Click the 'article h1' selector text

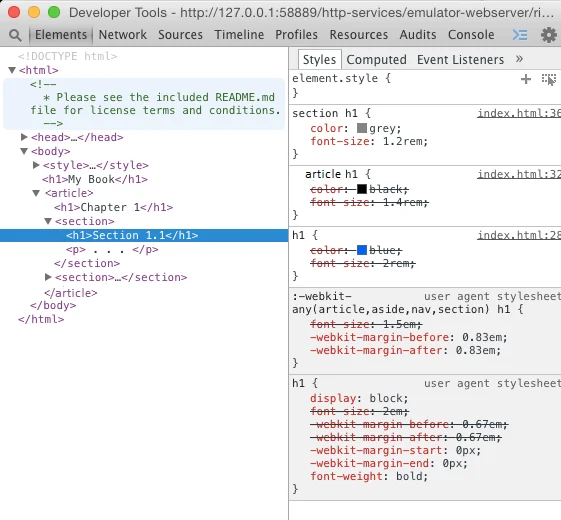pos(331,174)
